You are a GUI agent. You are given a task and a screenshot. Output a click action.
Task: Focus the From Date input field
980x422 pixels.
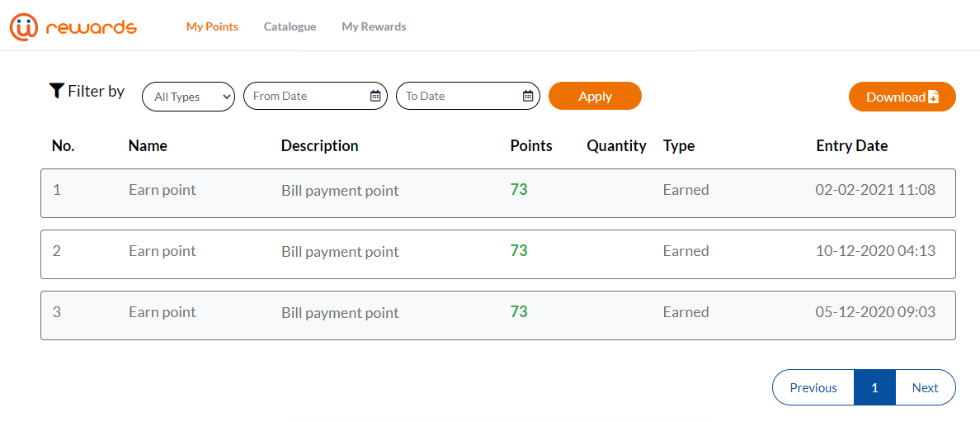315,96
